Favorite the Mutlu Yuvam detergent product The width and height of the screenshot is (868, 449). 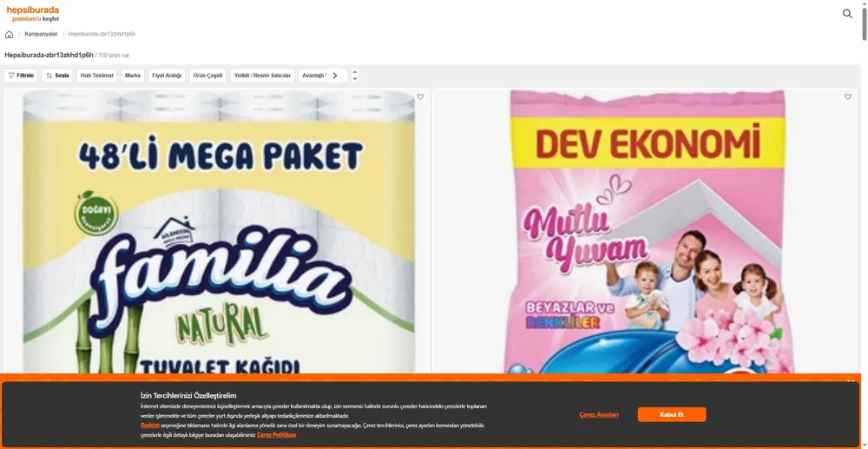click(847, 97)
